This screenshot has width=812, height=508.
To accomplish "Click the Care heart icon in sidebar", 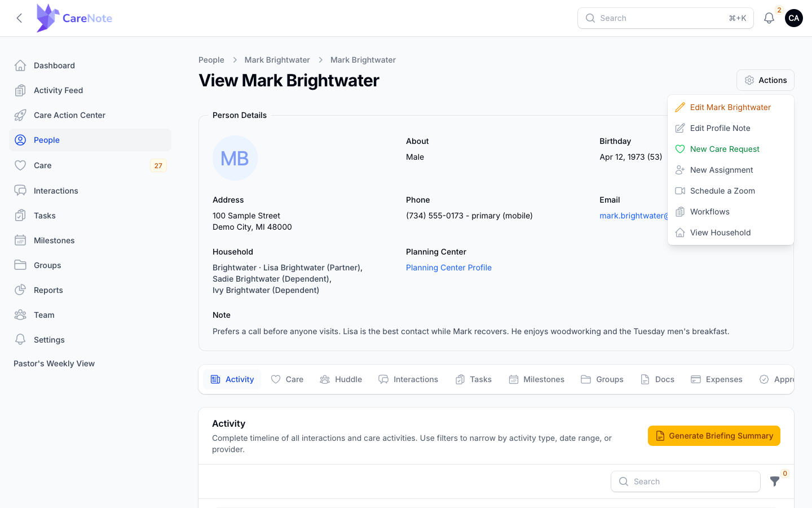I will [20, 165].
